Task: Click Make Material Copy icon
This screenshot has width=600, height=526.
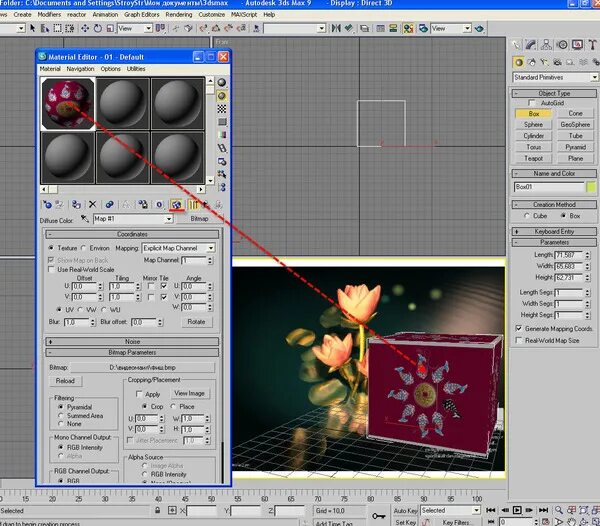Action: pyautogui.click(x=110, y=205)
